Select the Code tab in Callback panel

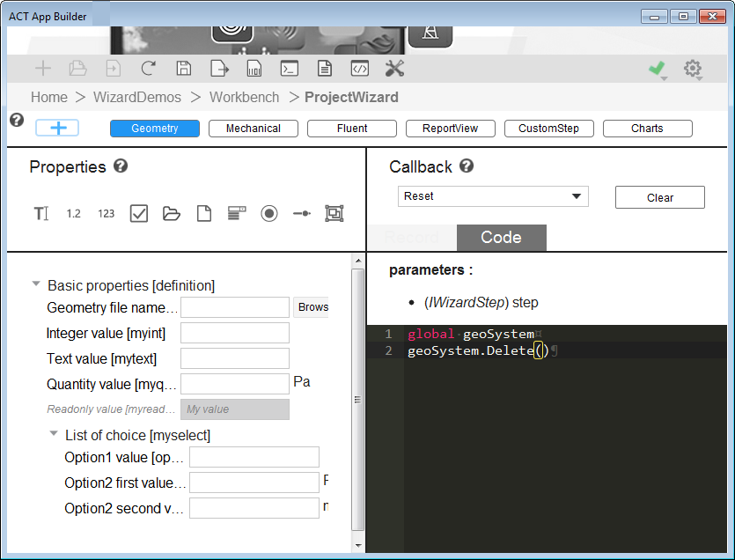501,238
